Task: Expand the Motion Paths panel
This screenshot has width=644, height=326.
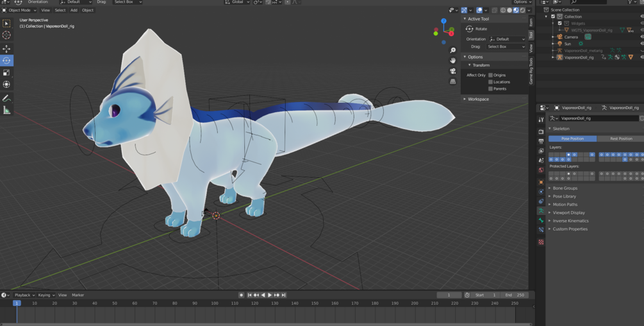Action: 565,205
